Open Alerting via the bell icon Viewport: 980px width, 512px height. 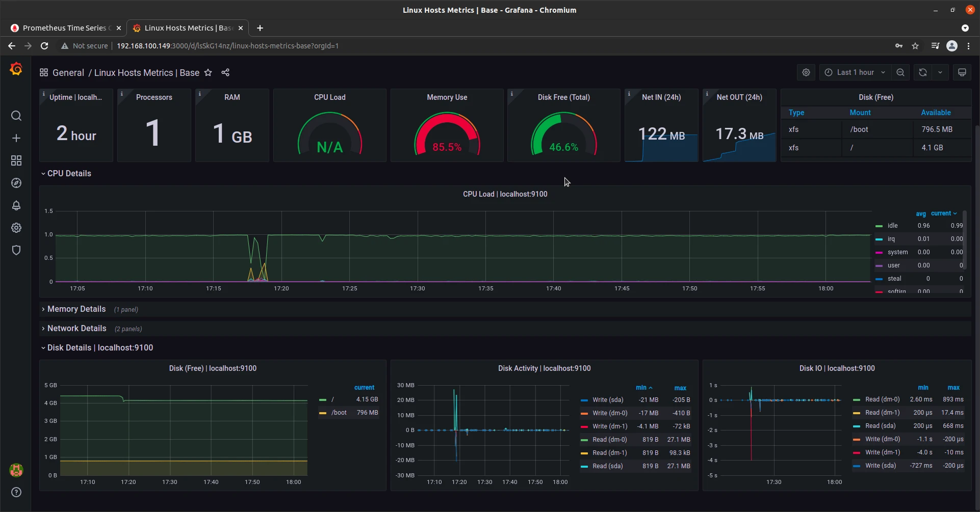coord(17,206)
